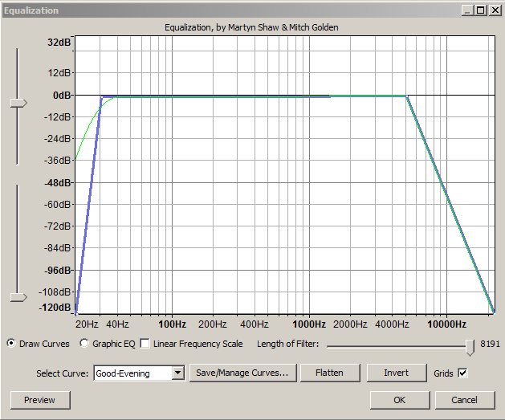The height and width of the screenshot is (420, 505).
Task: Cancel the Equalization dialog
Action: pyautogui.click(x=464, y=399)
